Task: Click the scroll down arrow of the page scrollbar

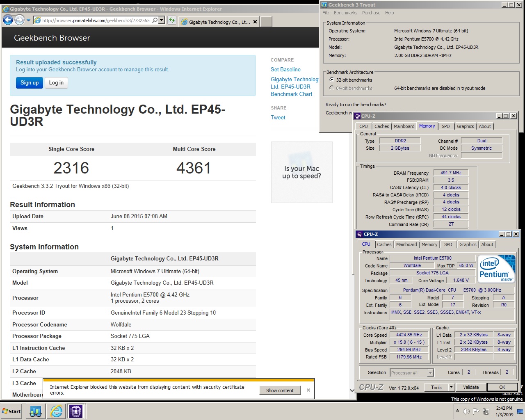Action: coord(352,390)
